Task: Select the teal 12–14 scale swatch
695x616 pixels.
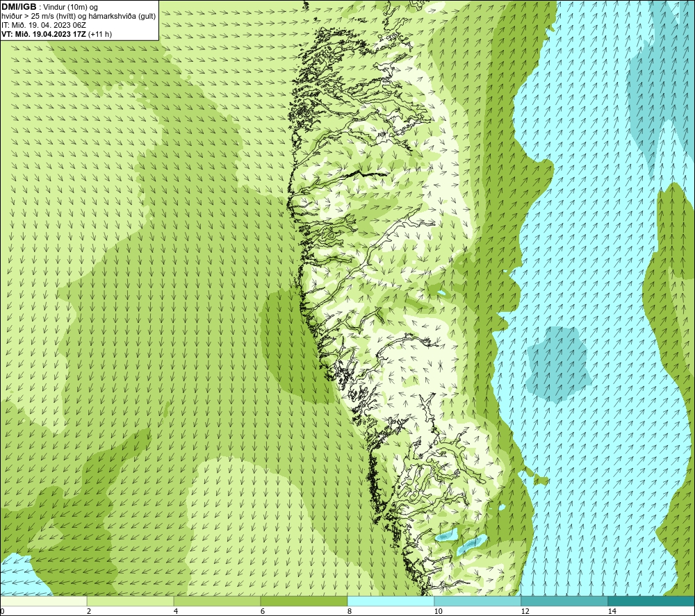Action: point(564,601)
